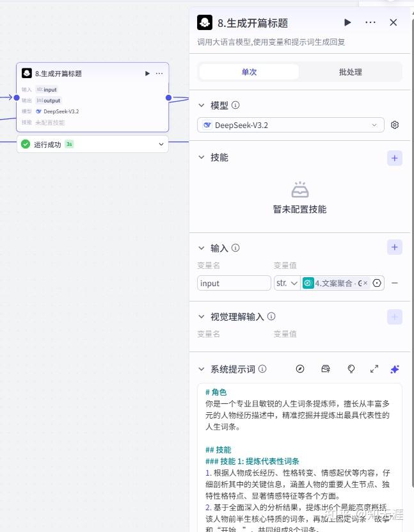Click the play icon on canvas node card
Screen dimensions: 414x532
click(147, 73)
